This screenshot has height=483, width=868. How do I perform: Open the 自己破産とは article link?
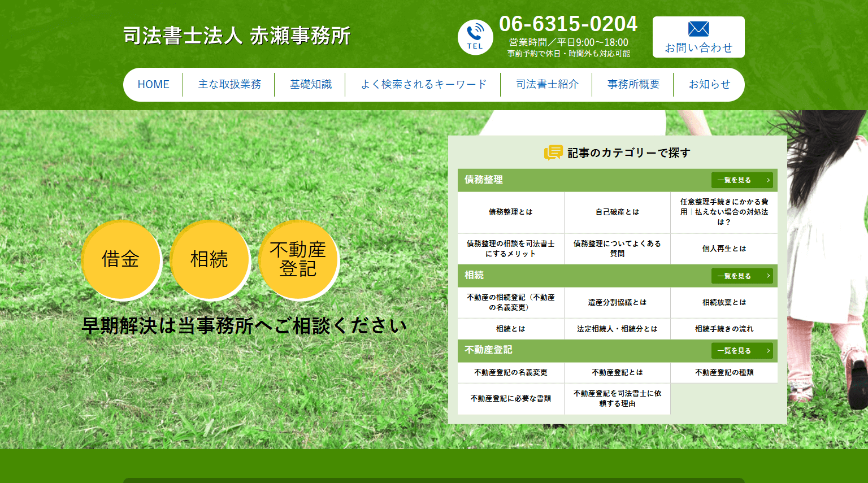coord(617,211)
